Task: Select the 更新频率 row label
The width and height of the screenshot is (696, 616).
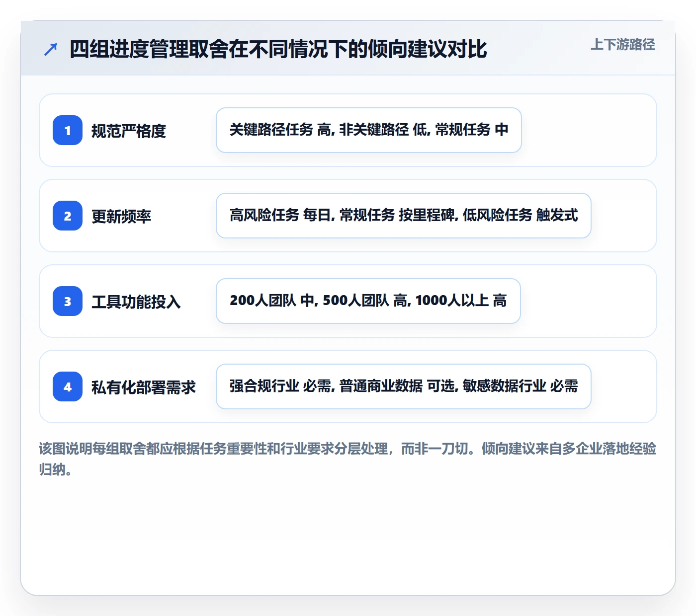Action: click(121, 216)
